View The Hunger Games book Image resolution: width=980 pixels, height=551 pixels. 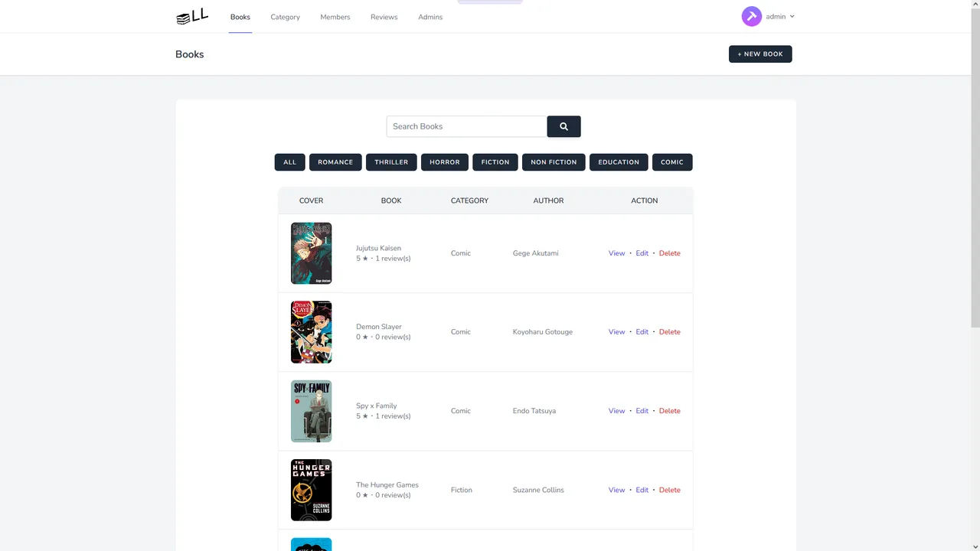[617, 490]
